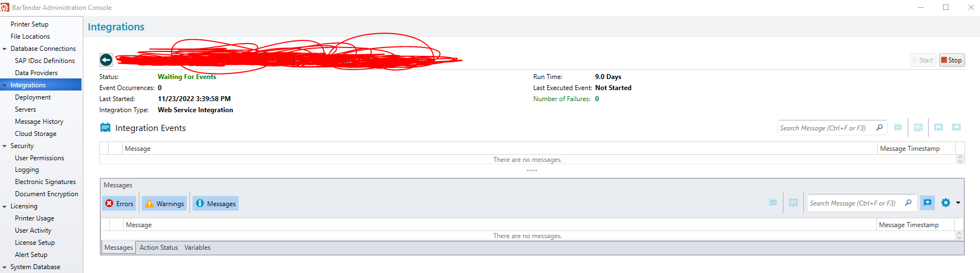
Task: Select User Permissions
Action: tap(39, 158)
